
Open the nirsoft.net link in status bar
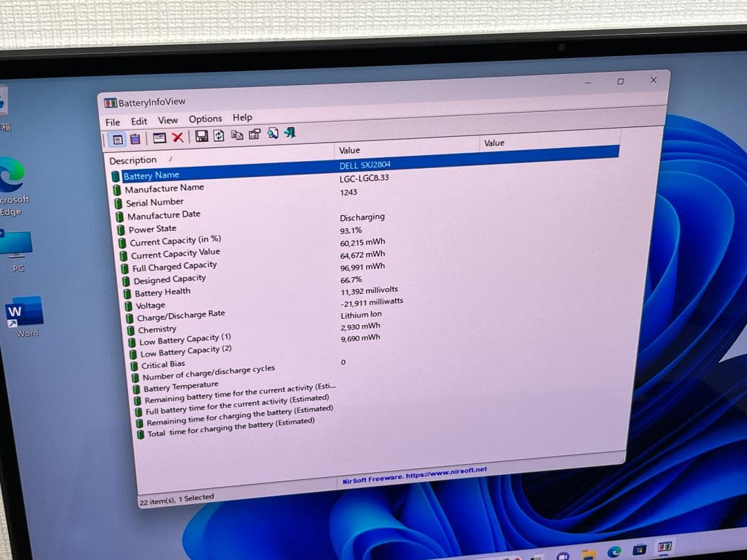(x=414, y=476)
